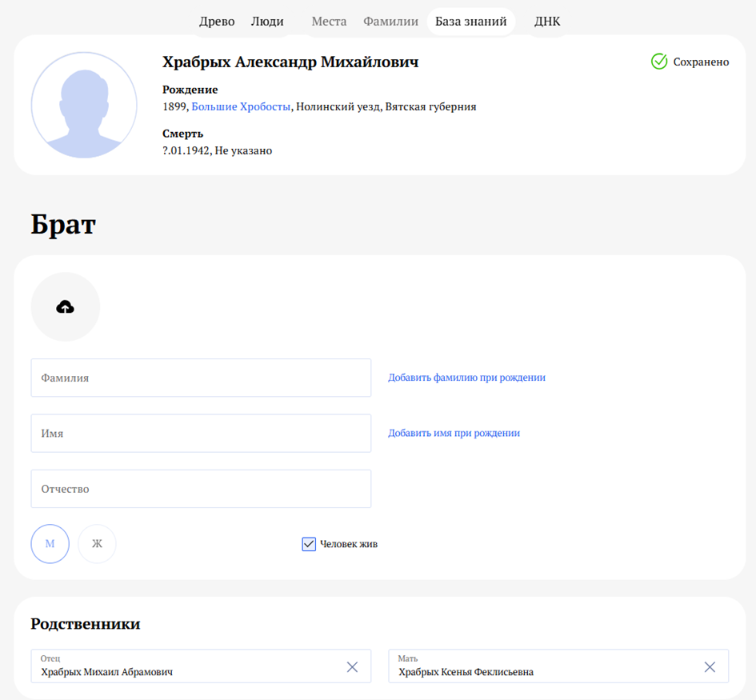Click Александр Михайлович's profile avatar
The height and width of the screenshot is (700, 756).
click(84, 105)
